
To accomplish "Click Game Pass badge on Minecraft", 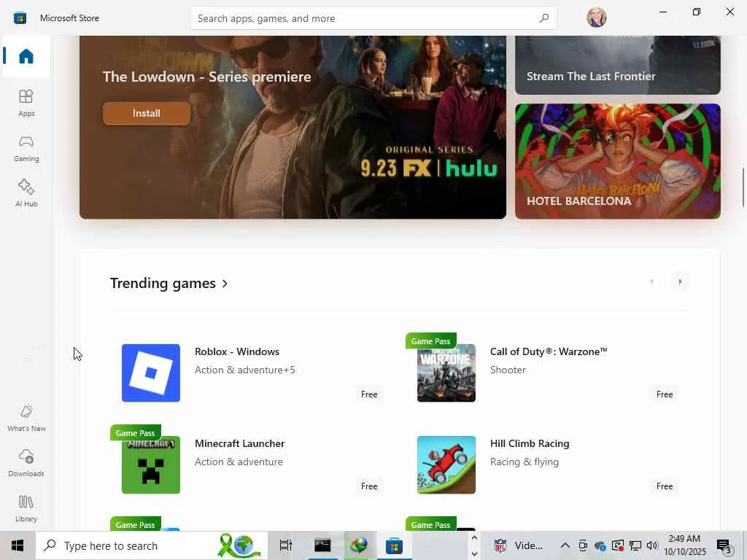I will [x=135, y=433].
